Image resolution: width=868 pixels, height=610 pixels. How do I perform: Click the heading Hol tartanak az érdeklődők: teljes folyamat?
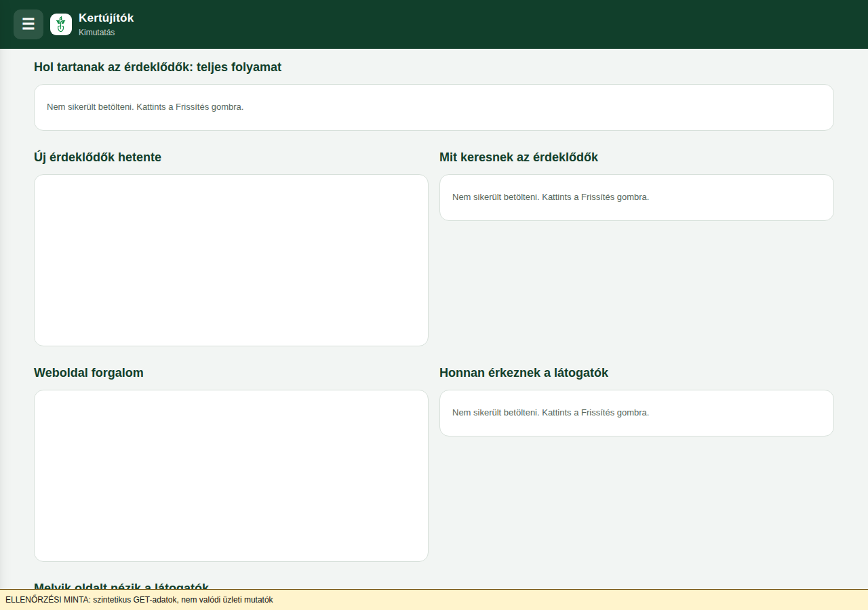tap(157, 67)
